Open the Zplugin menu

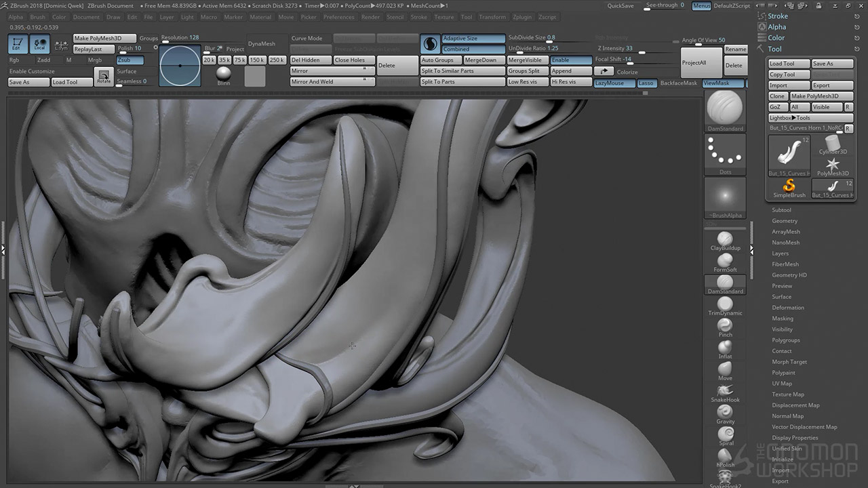tap(522, 17)
